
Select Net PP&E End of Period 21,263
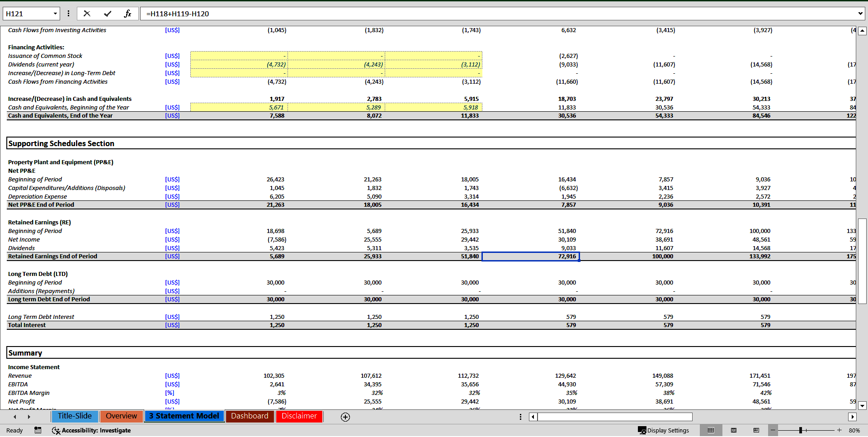click(x=239, y=205)
